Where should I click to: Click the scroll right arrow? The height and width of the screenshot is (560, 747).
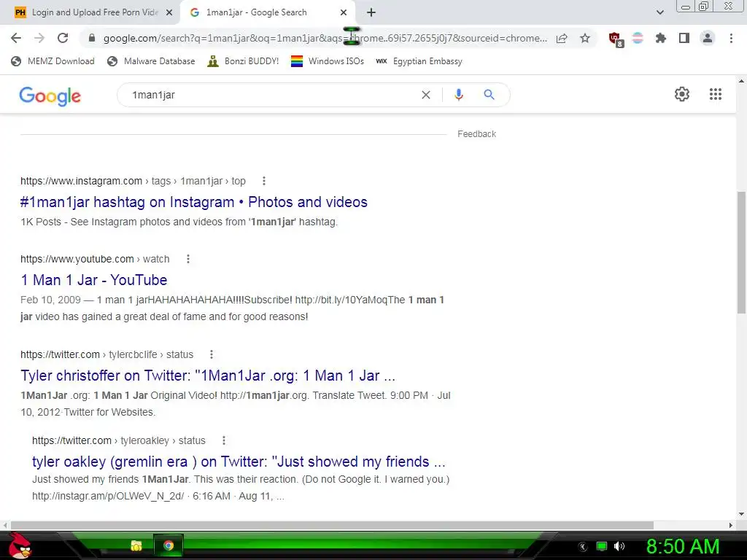[731, 525]
